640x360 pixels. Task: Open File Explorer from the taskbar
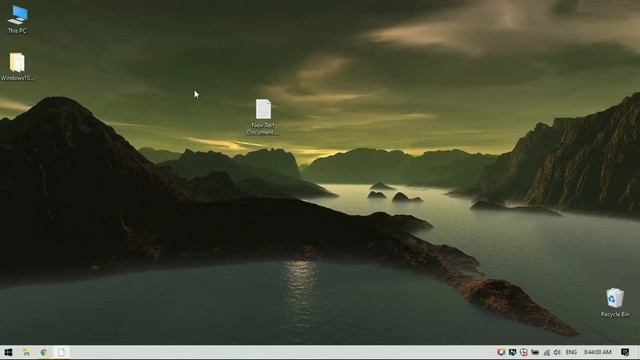pyautogui.click(x=26, y=352)
